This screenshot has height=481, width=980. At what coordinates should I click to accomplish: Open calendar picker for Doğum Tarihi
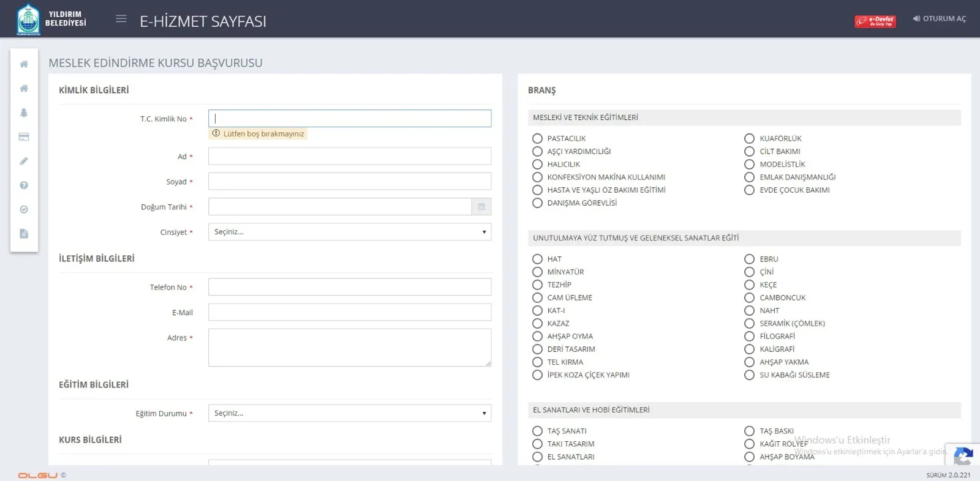click(481, 207)
